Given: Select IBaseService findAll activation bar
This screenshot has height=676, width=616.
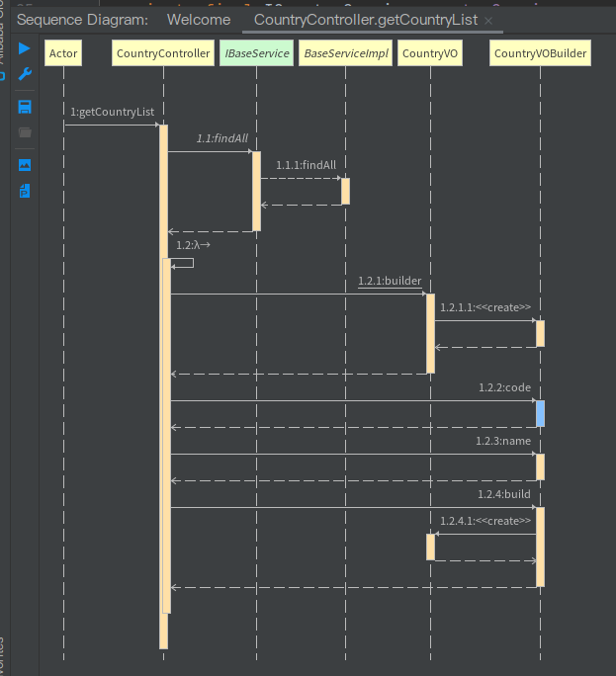Looking at the screenshot, I should 256,192.
